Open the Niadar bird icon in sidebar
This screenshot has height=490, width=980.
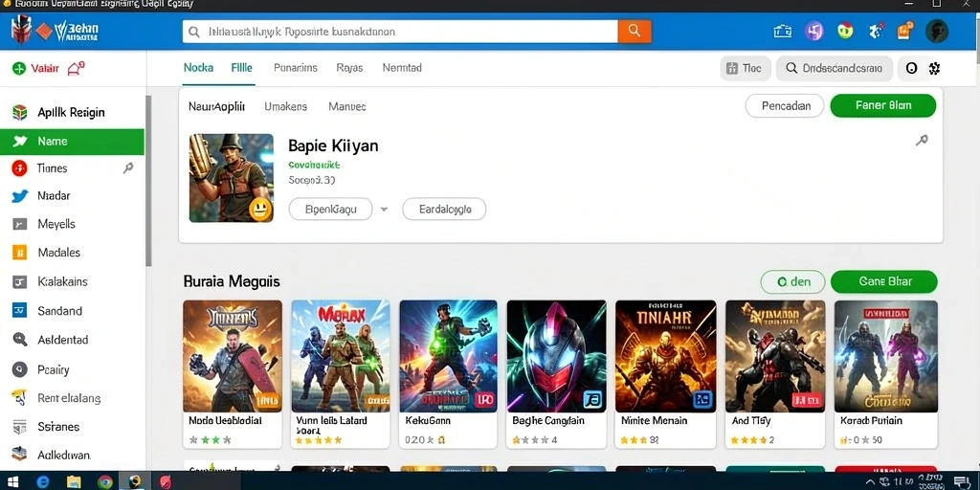[x=20, y=195]
